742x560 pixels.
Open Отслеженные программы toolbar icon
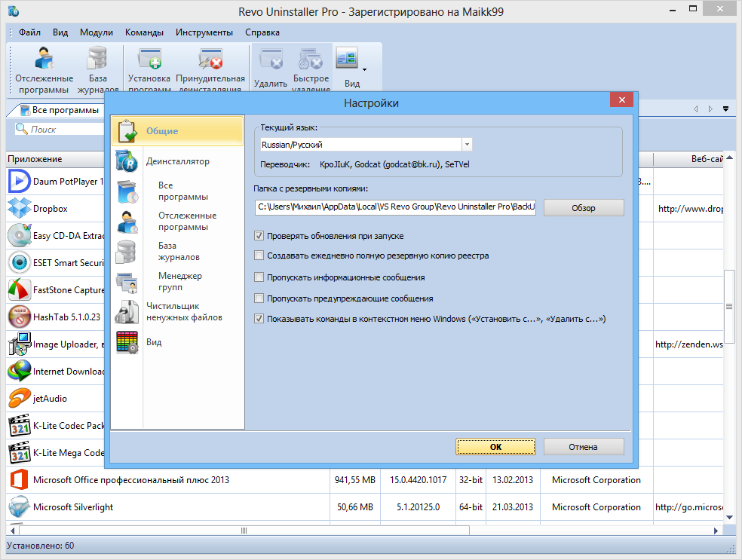(x=44, y=59)
